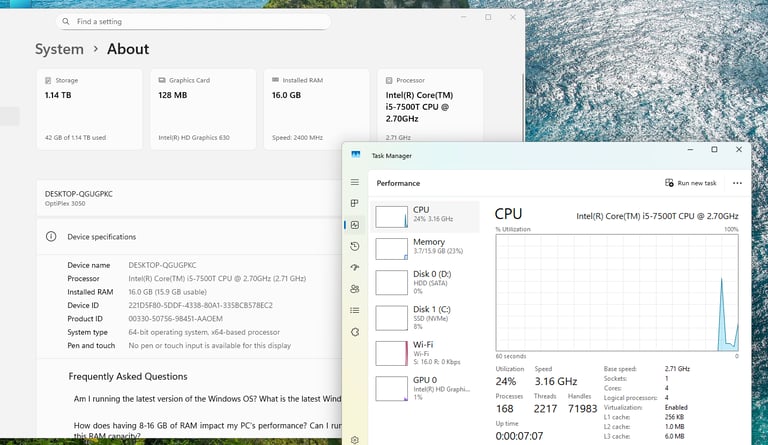Open Task Manager settings gear
This screenshot has height=445, width=768.
pyautogui.click(x=355, y=440)
